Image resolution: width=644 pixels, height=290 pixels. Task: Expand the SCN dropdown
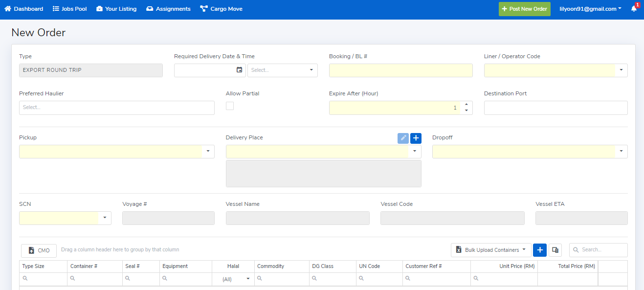pos(105,218)
